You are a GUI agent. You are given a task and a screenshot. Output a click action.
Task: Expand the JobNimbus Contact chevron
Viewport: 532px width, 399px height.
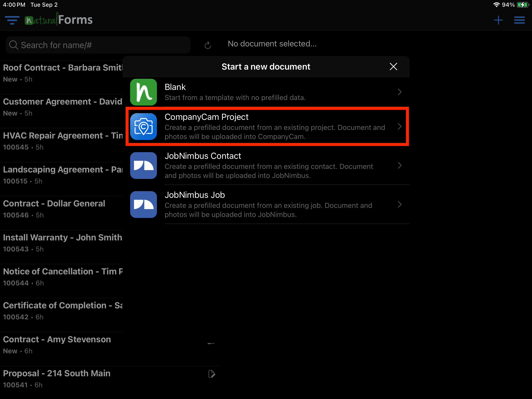pyautogui.click(x=399, y=166)
